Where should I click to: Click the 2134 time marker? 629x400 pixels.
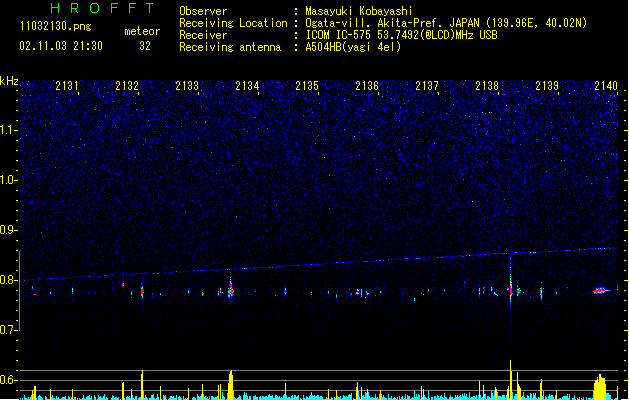pyautogui.click(x=247, y=85)
